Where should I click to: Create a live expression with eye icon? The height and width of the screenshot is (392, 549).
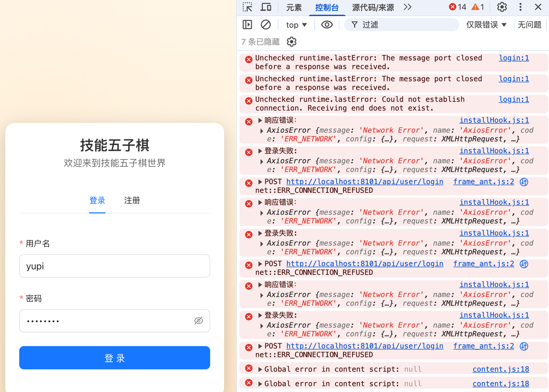tap(327, 25)
